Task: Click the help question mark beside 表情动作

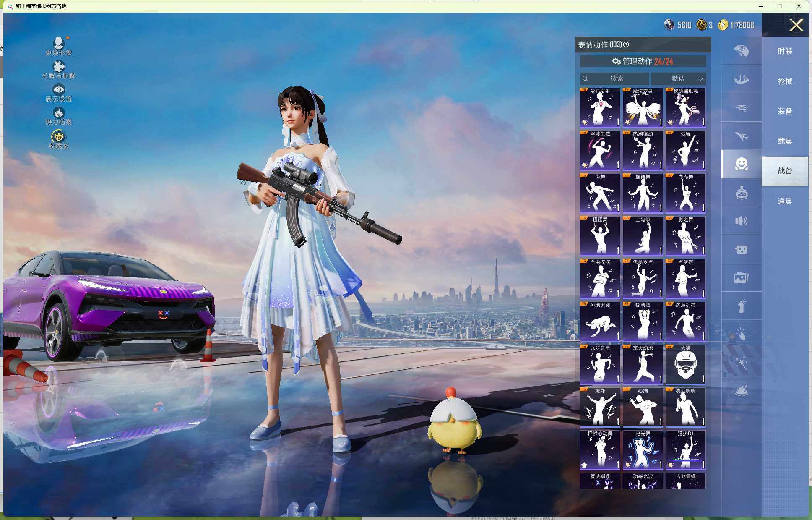Action: (626, 45)
